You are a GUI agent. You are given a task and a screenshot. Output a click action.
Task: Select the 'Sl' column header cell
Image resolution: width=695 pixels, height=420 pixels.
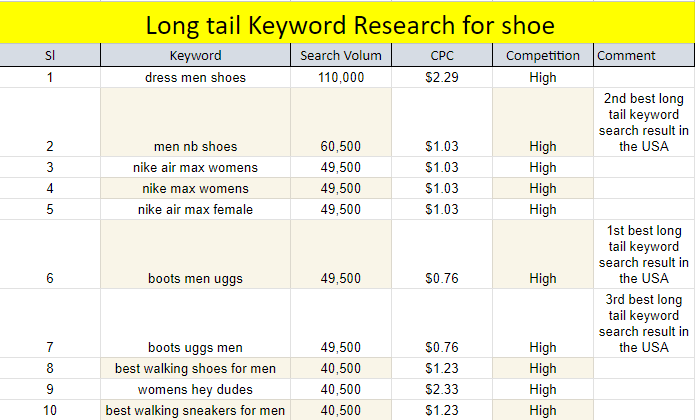50,56
